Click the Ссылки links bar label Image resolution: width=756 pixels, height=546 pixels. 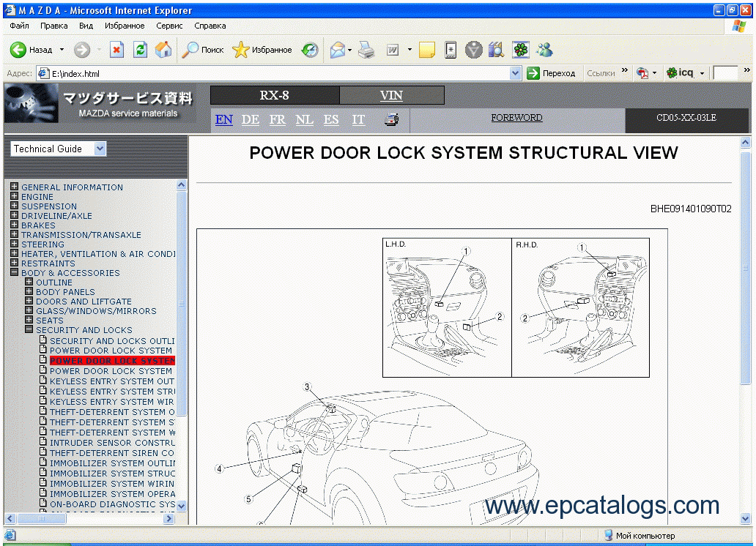pos(601,73)
